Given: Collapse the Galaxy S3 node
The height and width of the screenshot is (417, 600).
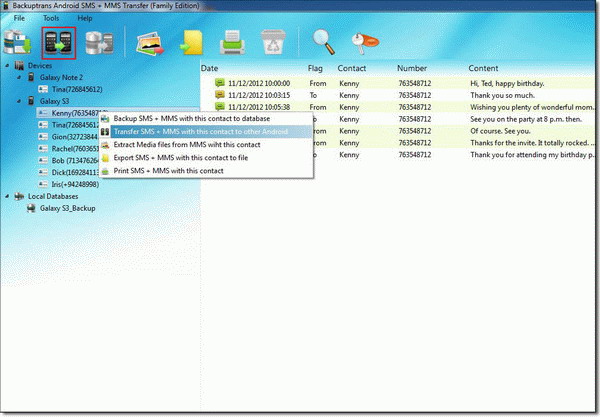Looking at the screenshot, I should [19, 101].
